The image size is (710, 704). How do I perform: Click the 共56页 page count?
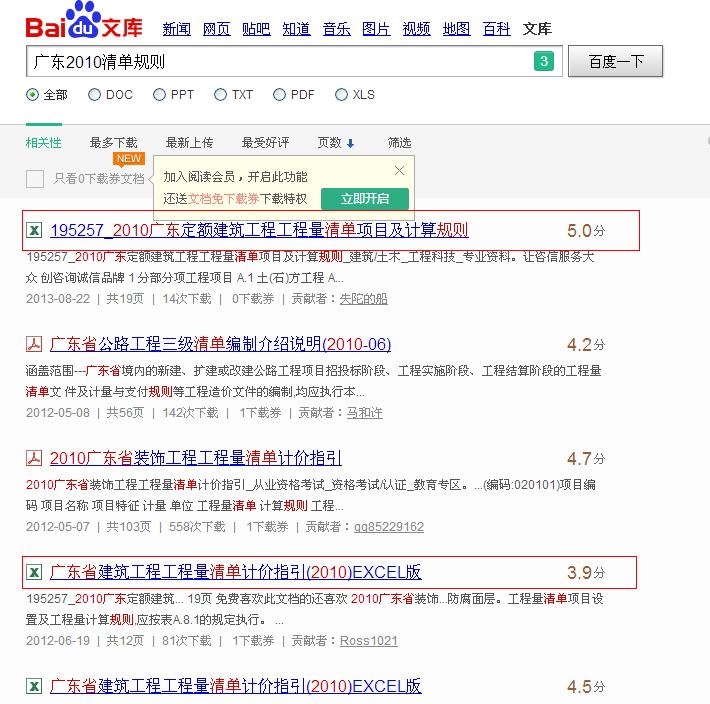coord(125,413)
